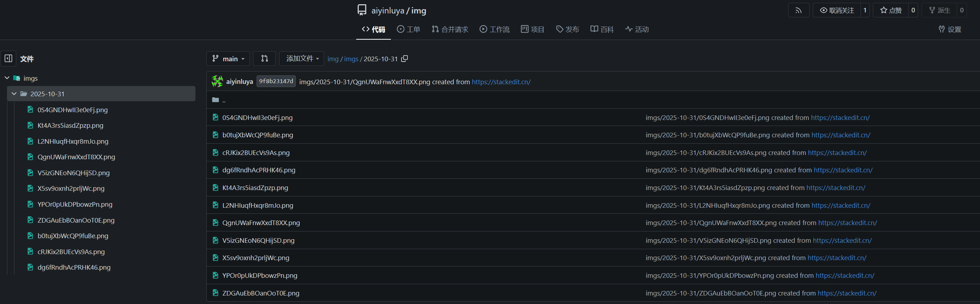Open commit message for Kt4A3rs5iasdZpzp.png row

(725, 188)
